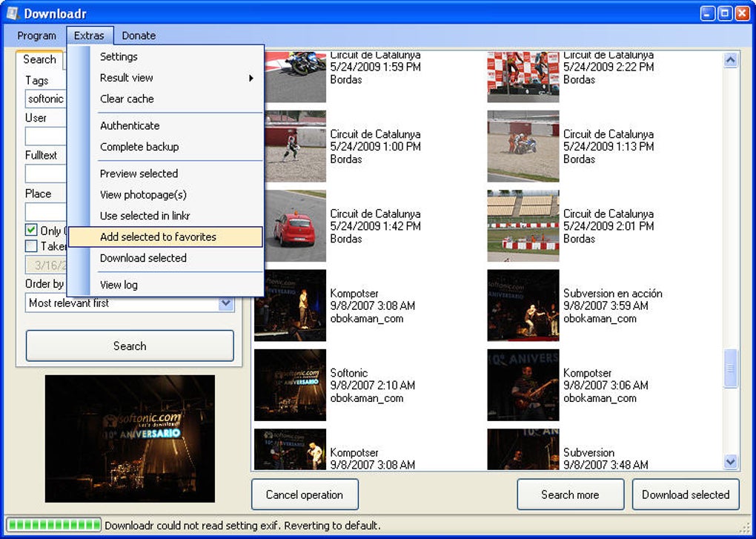The image size is (756, 539).
Task: Click the large softonic.com preview image
Action: click(x=130, y=439)
